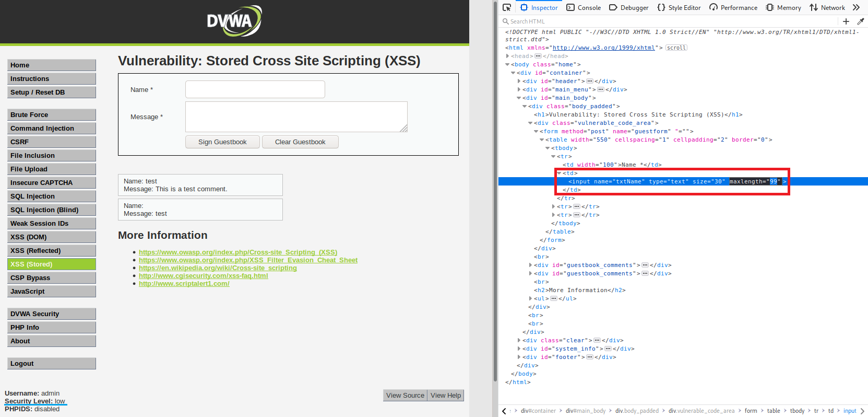
Task: Expand the first guestbook_comments div
Action: click(x=530, y=265)
